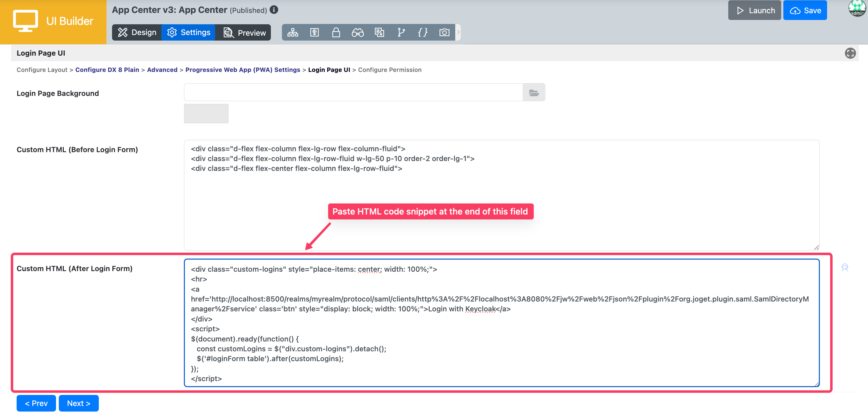Expand toolbar with the right chevron arrow

click(x=458, y=32)
